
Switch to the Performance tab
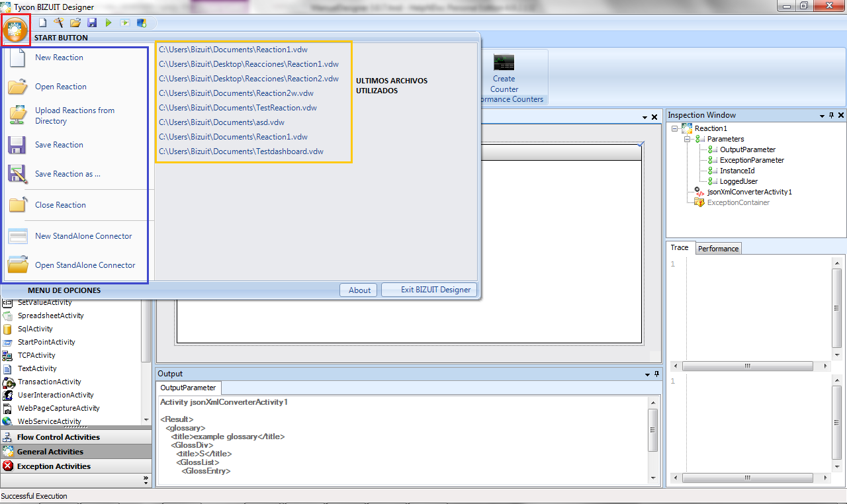[x=719, y=248]
